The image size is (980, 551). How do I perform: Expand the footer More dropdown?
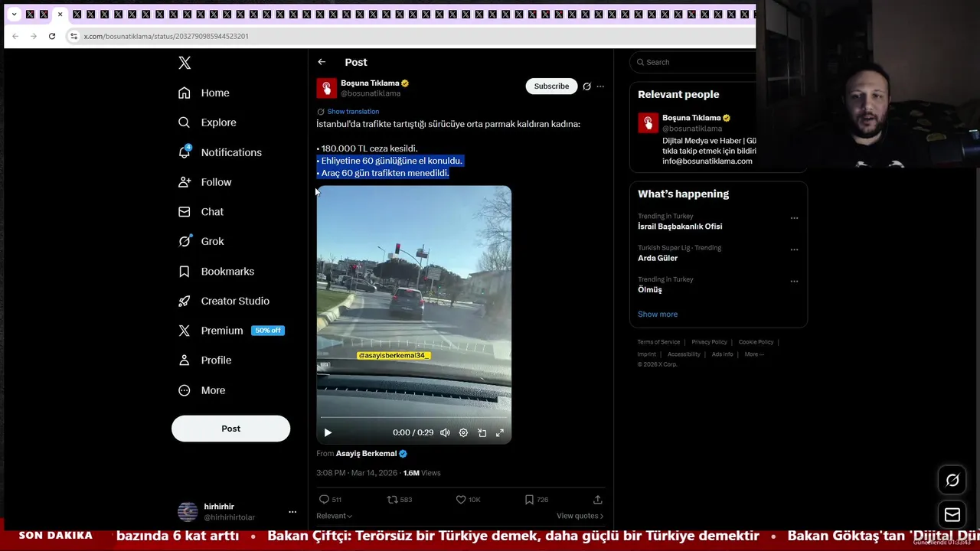click(x=754, y=354)
